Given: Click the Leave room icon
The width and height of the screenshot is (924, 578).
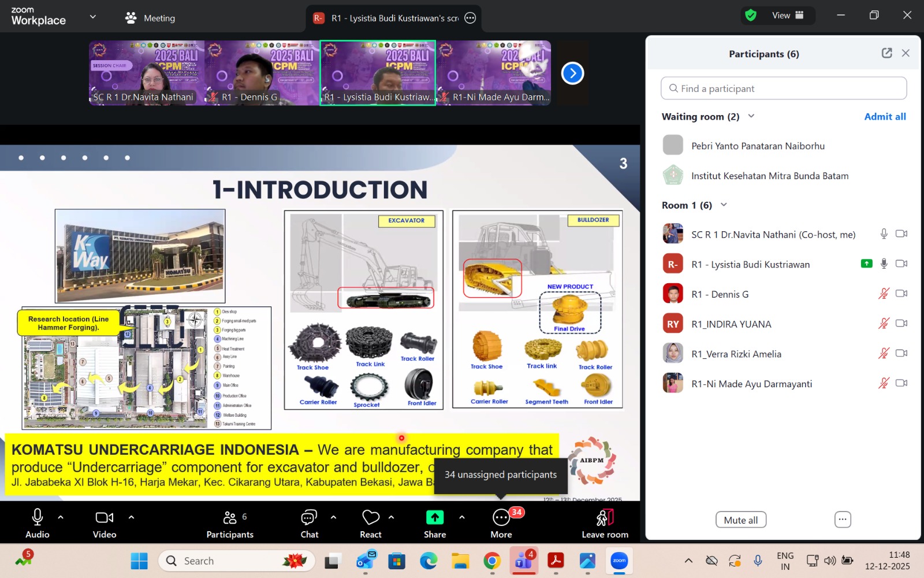Looking at the screenshot, I should pos(605,517).
